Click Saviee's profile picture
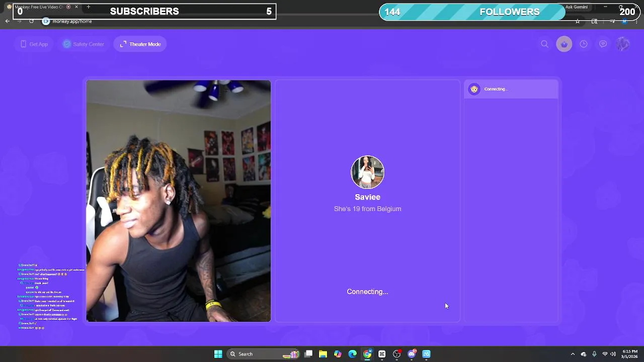 [x=367, y=172]
